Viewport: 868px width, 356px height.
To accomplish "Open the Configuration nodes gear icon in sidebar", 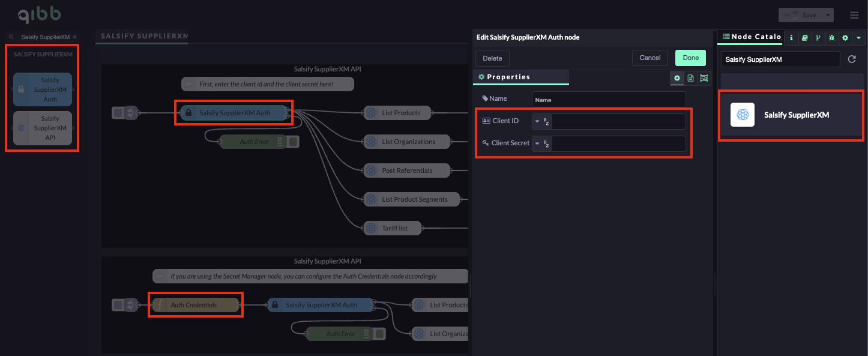I will click(845, 38).
